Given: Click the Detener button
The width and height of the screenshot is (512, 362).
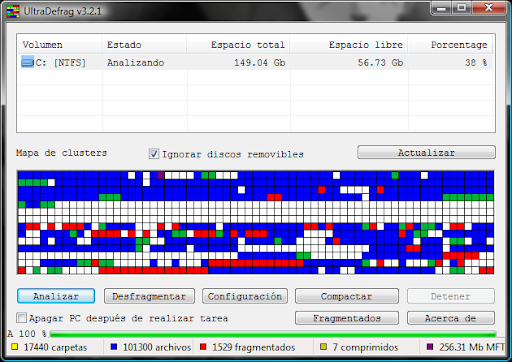Looking at the screenshot, I should click(x=451, y=296).
